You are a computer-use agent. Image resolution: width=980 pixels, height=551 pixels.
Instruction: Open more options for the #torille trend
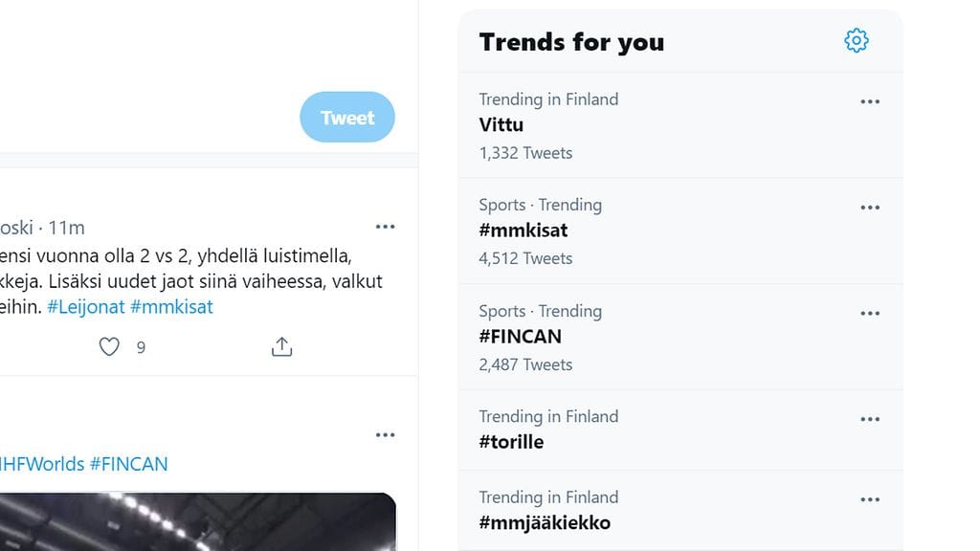point(869,419)
